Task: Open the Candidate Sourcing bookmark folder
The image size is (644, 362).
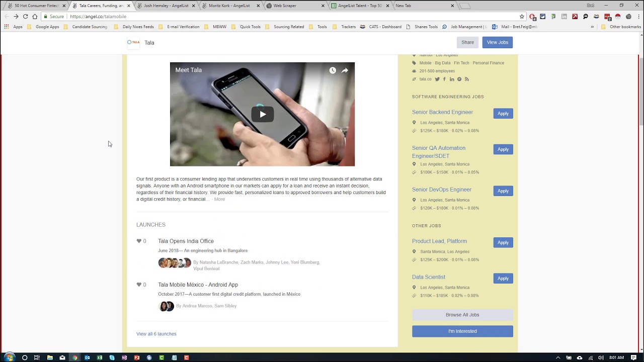Action: point(86,27)
